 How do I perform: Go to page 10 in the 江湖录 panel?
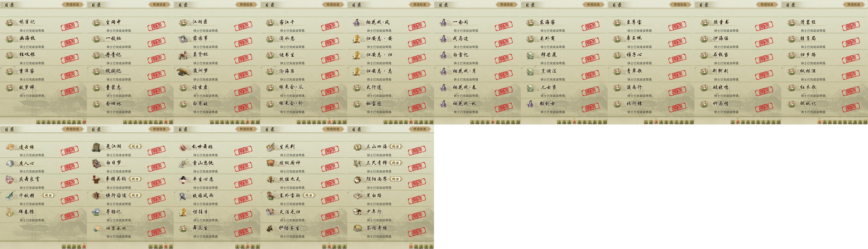pos(258,122)
